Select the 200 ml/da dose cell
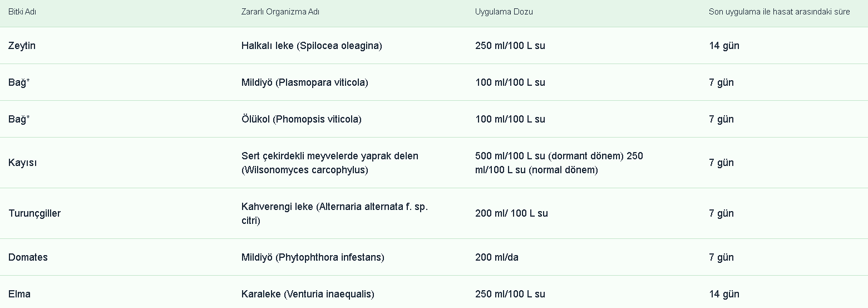 [x=496, y=257]
